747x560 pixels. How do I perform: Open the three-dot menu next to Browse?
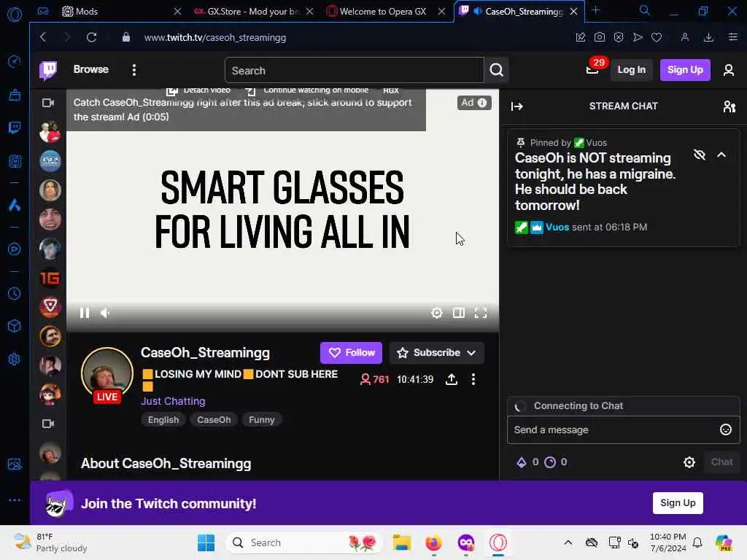[x=134, y=70]
